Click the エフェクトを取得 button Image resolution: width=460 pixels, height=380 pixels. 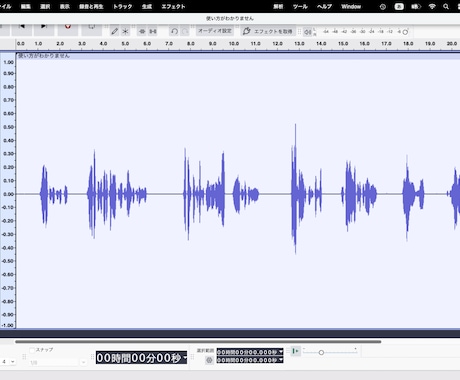[268, 31]
